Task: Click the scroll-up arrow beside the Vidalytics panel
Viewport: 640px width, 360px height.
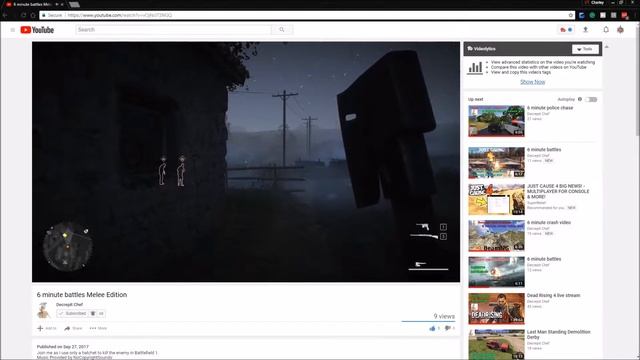Action: [607, 47]
